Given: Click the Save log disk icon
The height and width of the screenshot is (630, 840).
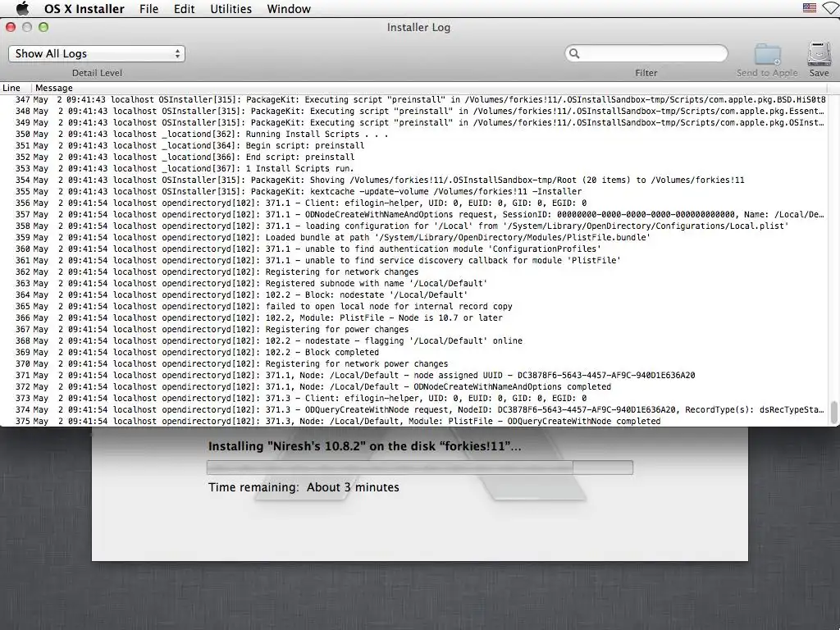Looking at the screenshot, I should 819,54.
